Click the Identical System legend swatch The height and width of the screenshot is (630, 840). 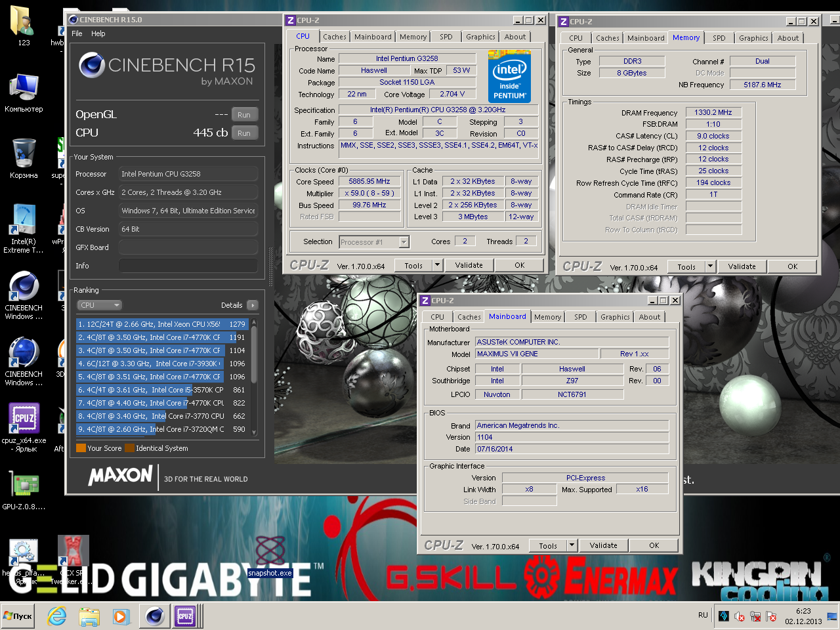point(130,448)
